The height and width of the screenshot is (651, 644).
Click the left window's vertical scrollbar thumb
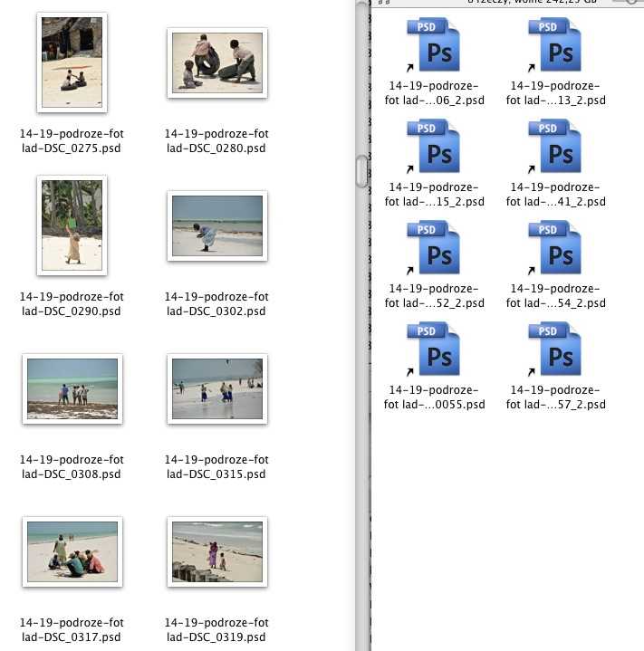tap(361, 171)
